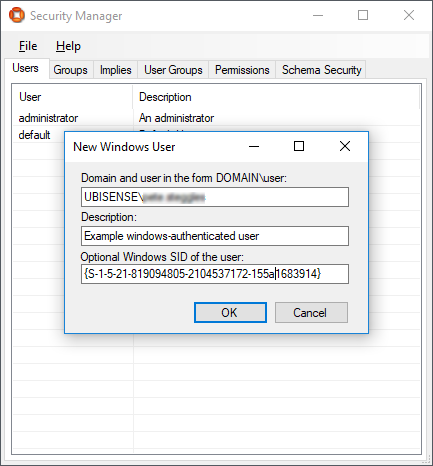
Task: Click the Description input field
Action: 215,236
